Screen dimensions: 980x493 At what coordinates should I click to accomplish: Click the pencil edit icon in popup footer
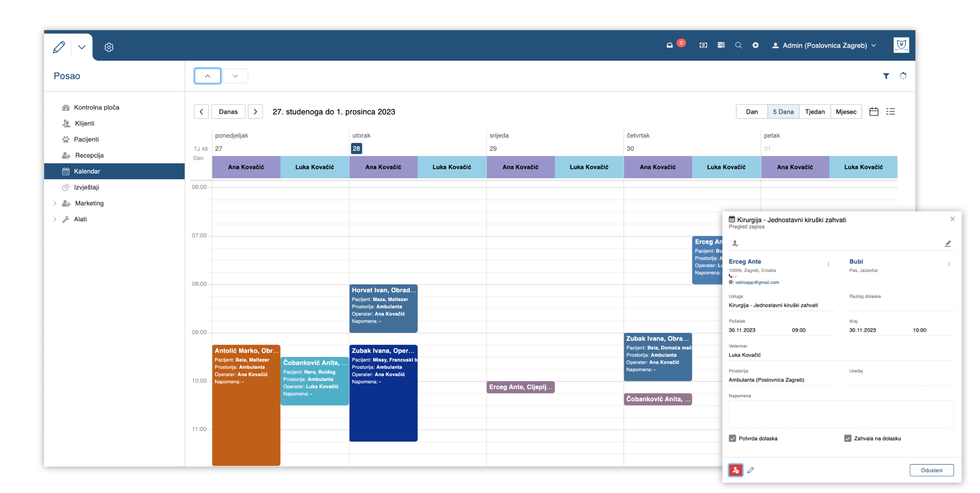[751, 470]
